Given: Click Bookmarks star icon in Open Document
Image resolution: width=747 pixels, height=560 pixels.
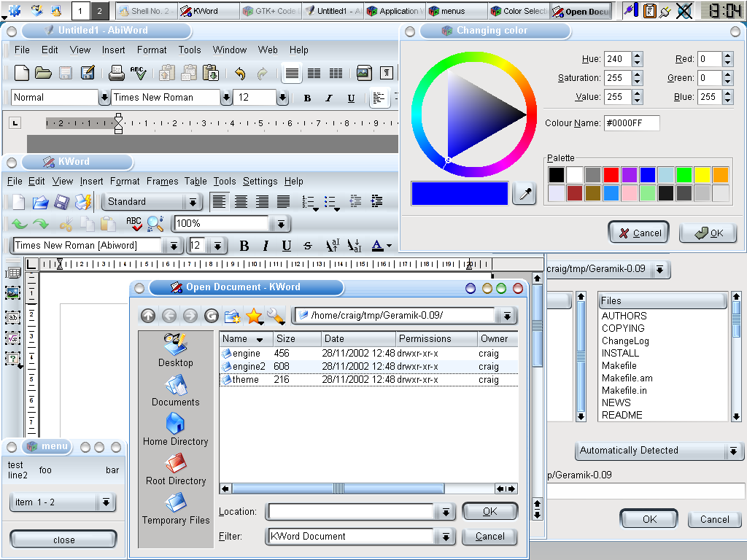Looking at the screenshot, I should coord(254,315).
